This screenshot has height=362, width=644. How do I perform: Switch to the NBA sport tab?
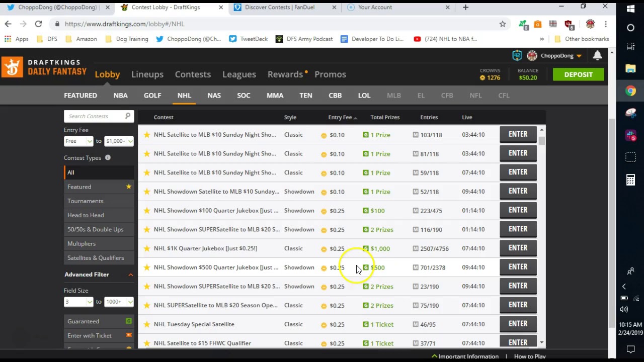(x=120, y=96)
